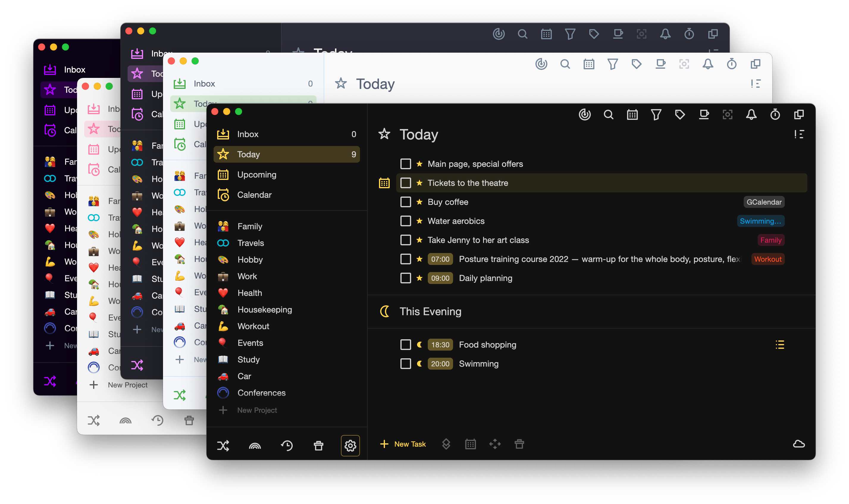Open the Family project in front sidebar
Viewport: 849px width, 504px height.
pyautogui.click(x=286, y=226)
